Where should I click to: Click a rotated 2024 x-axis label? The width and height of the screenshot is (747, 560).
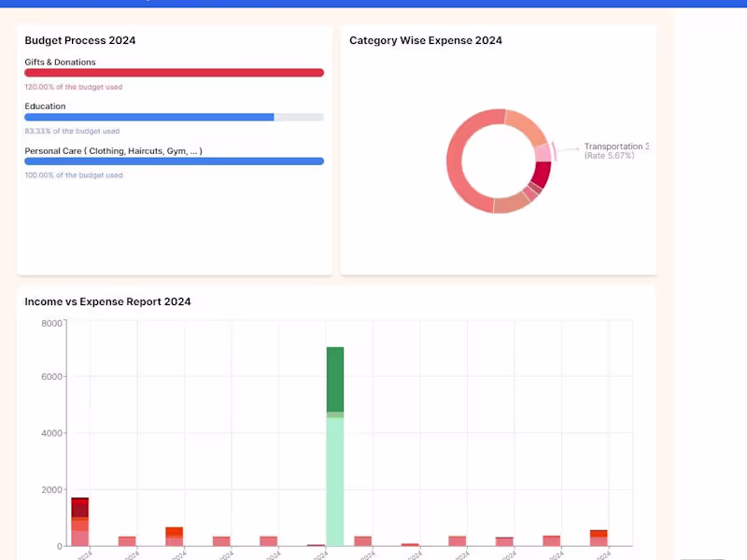(84, 553)
